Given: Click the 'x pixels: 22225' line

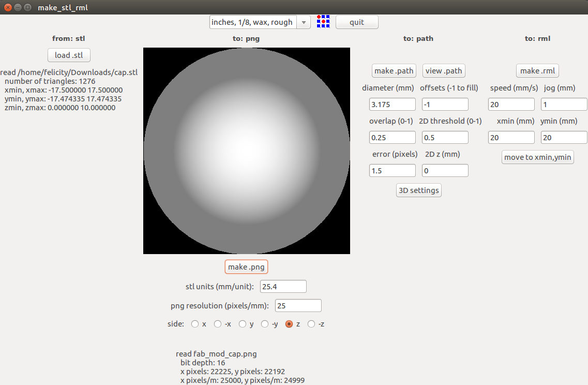Looking at the screenshot, I should click(x=233, y=372).
